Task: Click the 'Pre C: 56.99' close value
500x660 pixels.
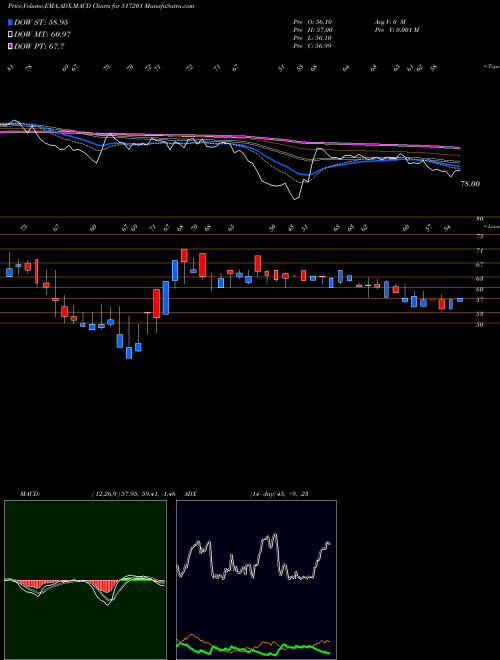Action: coord(312,46)
